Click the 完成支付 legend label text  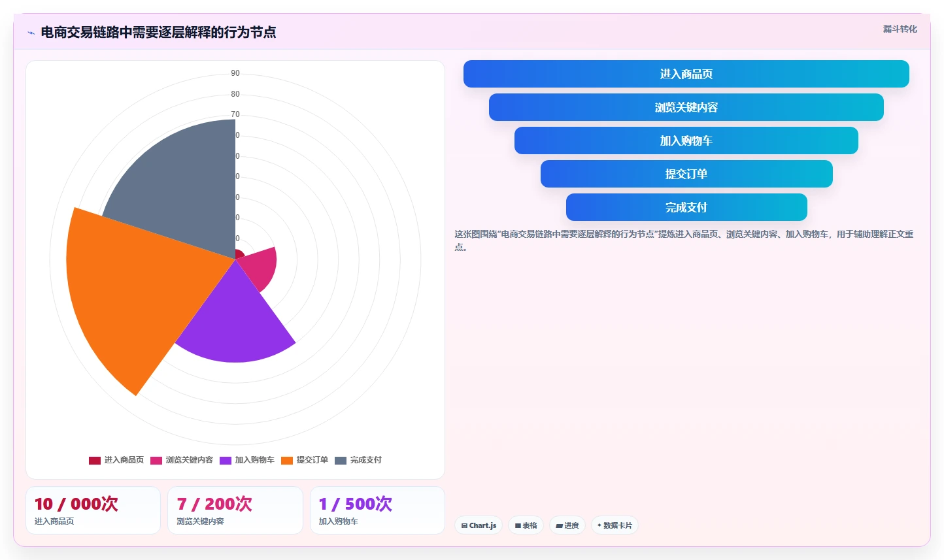(x=366, y=461)
